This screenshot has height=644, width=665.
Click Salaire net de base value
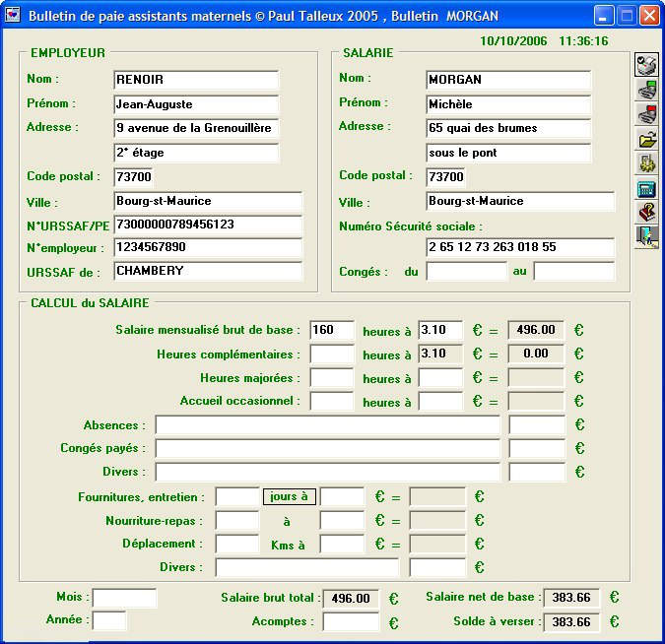click(x=571, y=598)
